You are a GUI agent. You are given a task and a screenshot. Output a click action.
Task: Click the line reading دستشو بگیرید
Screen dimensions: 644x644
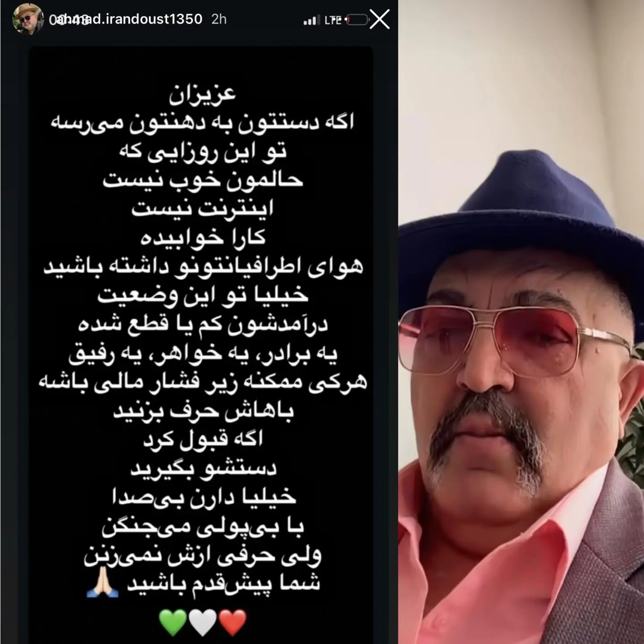203,468
